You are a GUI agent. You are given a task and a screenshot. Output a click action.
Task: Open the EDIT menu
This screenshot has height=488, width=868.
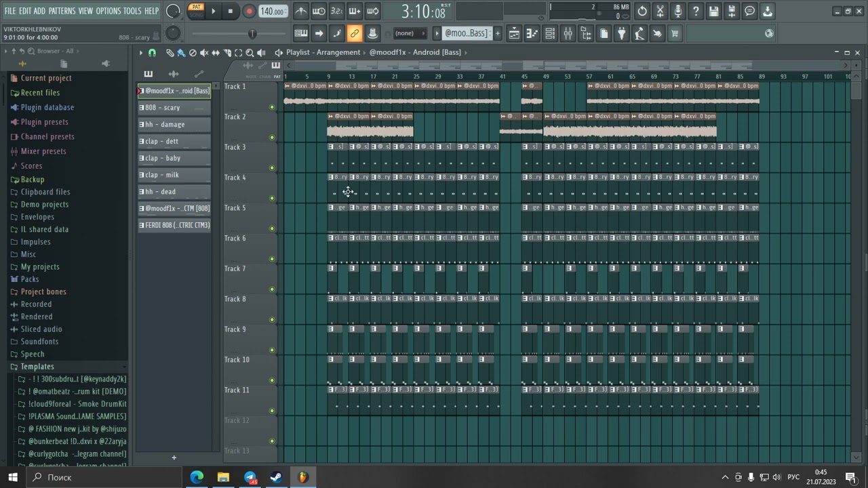[x=25, y=11]
